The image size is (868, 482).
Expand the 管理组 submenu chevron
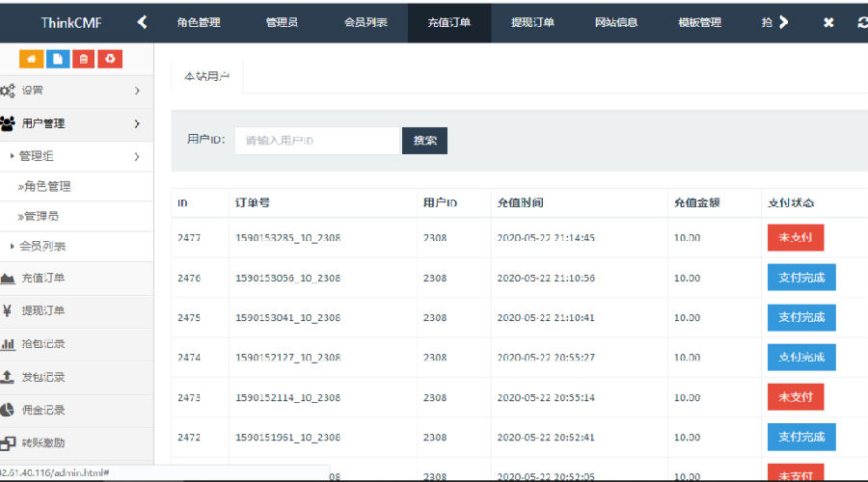137,156
